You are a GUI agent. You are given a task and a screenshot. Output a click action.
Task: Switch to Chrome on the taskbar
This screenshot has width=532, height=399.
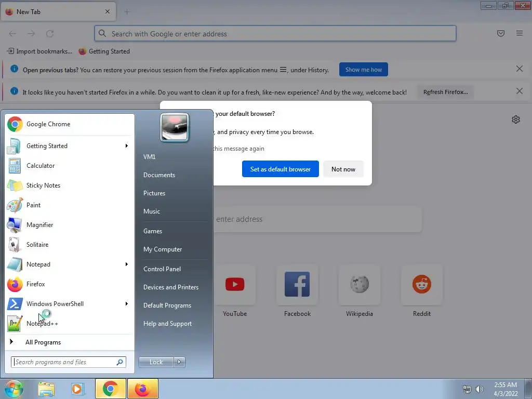pyautogui.click(x=111, y=389)
